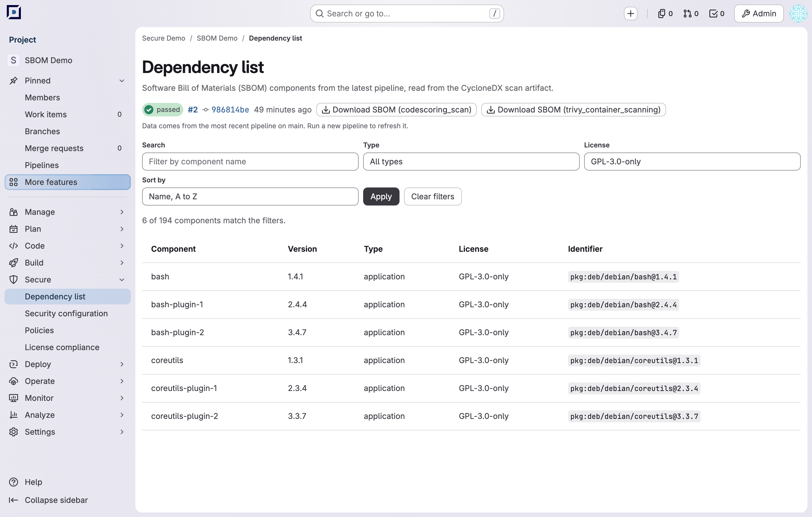Viewport: 812px width, 517px height.
Task: Open Merge requests in sidebar
Action: click(68, 148)
